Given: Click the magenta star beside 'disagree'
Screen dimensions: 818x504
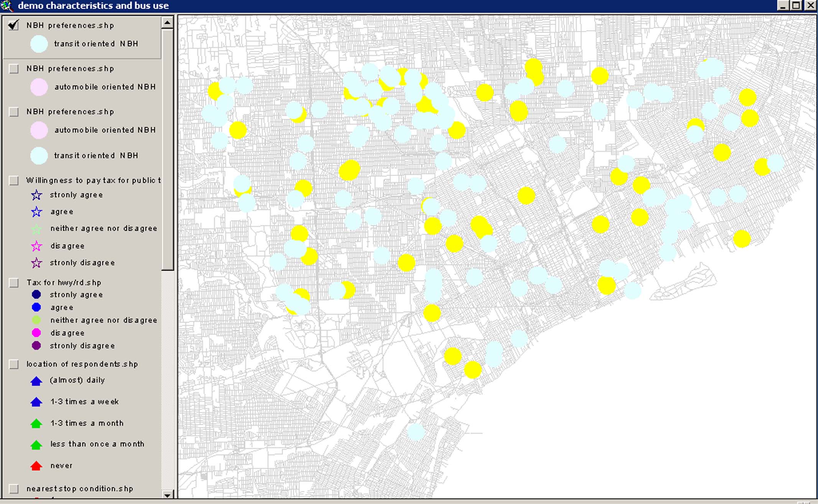Looking at the screenshot, I should tap(36, 246).
